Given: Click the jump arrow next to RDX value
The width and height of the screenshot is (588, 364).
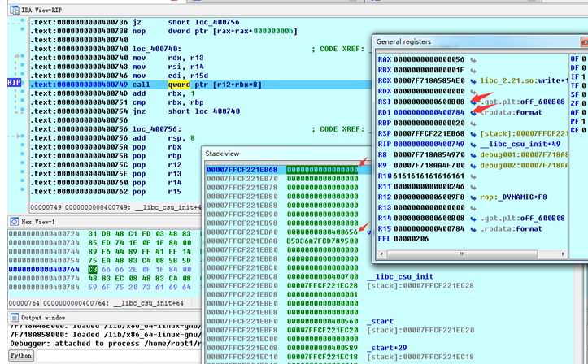Looking at the screenshot, I should pyautogui.click(x=473, y=91).
